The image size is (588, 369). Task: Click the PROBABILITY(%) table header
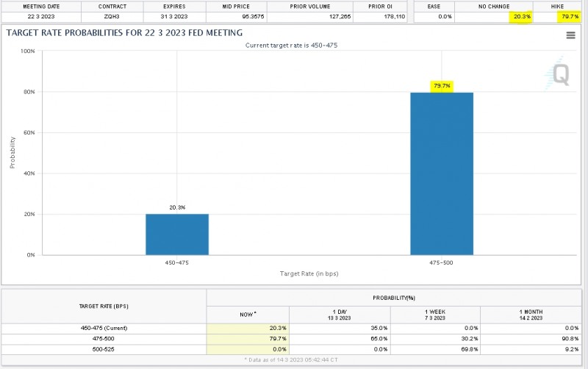tap(394, 298)
